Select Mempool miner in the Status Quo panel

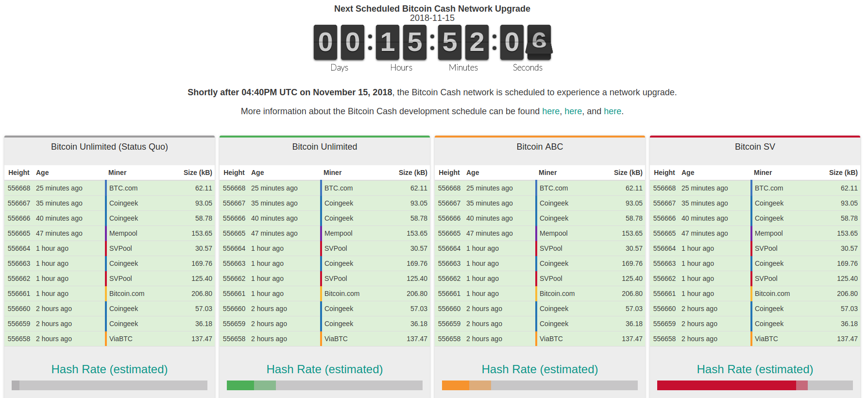click(123, 233)
